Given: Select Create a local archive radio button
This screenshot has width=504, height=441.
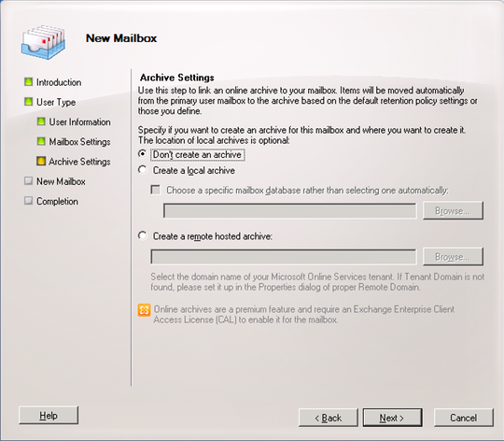Looking at the screenshot, I should [x=142, y=169].
